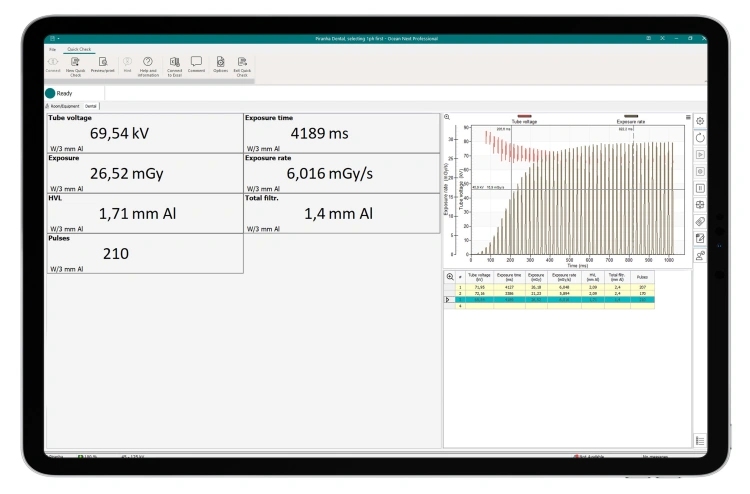The height and width of the screenshot is (494, 750).
Task: Open the File menu
Action: tap(52, 49)
